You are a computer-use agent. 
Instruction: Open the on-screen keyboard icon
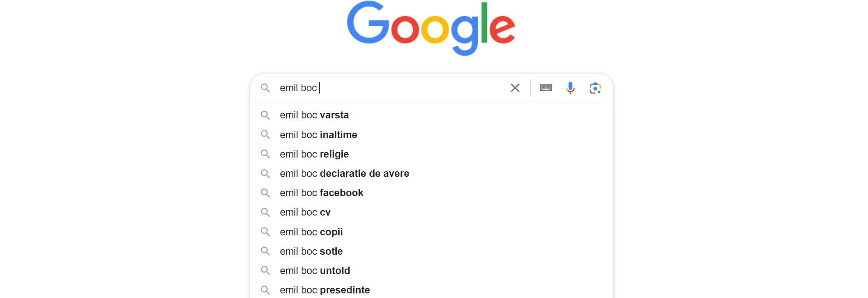pos(545,88)
